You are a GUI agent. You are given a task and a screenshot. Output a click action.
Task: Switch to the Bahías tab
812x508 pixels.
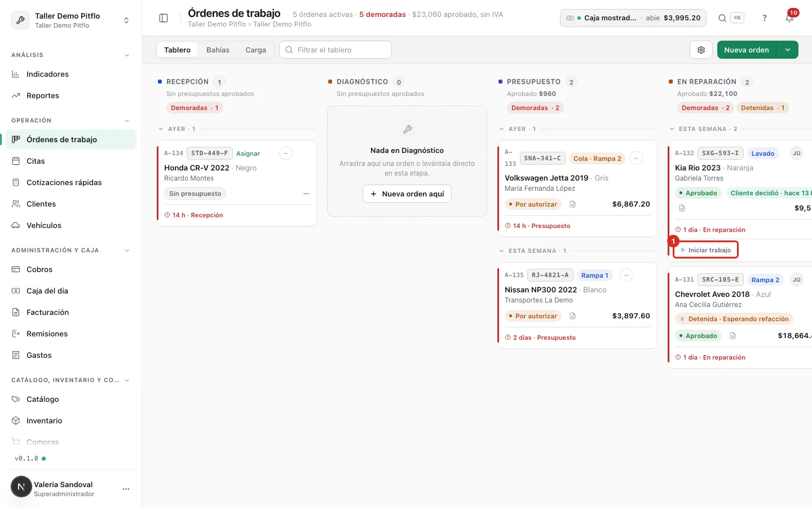[x=218, y=50]
